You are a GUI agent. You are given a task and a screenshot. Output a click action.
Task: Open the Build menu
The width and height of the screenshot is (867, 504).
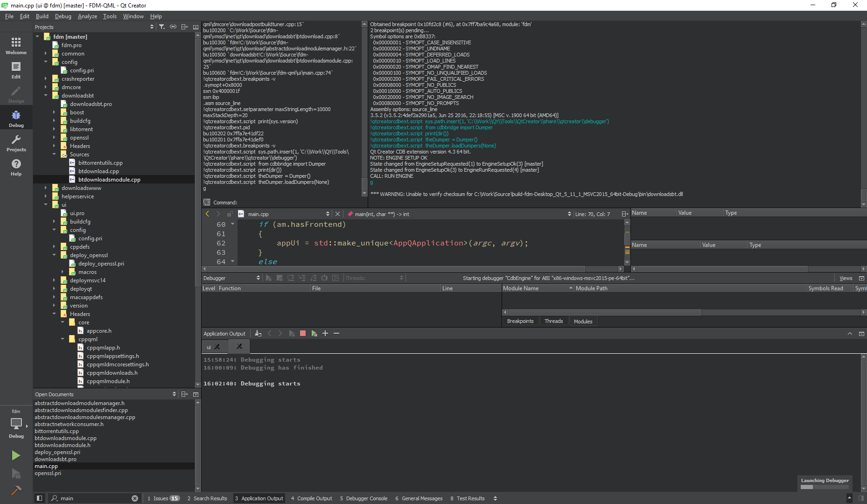point(42,16)
